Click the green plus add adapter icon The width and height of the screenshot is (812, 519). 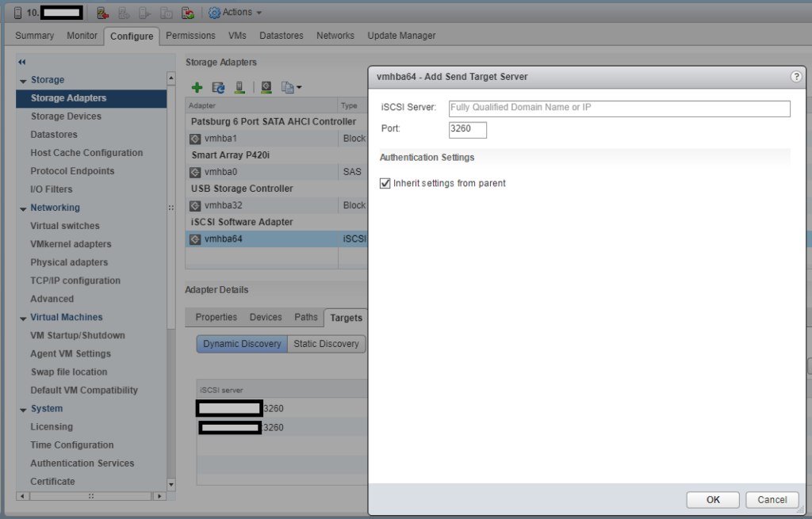[197, 87]
